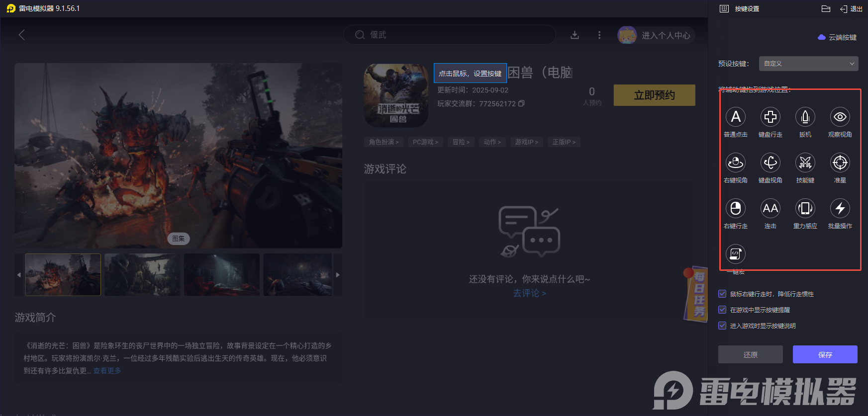868x416 pixels.
Task: Click the 去评论 link
Action: pyautogui.click(x=530, y=293)
